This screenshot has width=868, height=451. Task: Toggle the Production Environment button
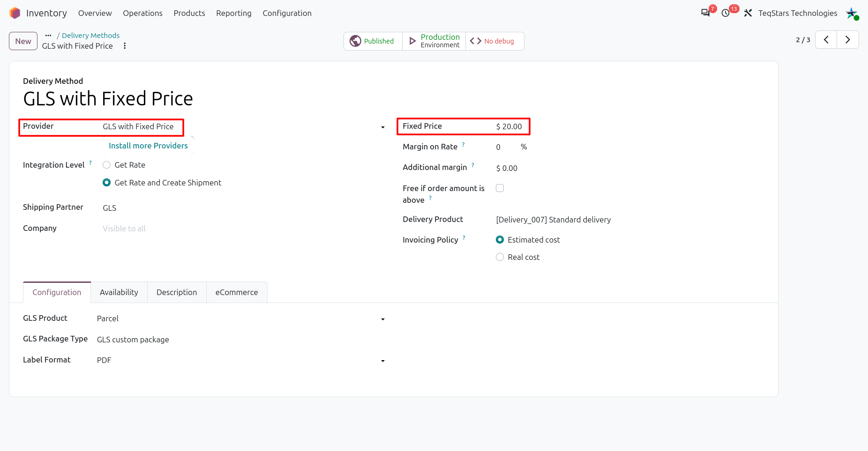click(434, 41)
